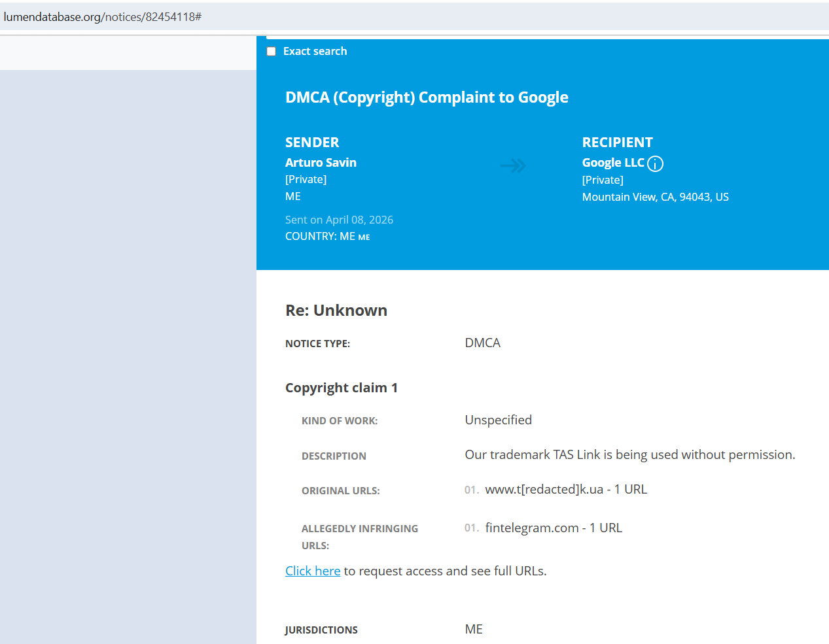Click the small ME country code badge
This screenshot has width=829, height=644.
[364, 237]
